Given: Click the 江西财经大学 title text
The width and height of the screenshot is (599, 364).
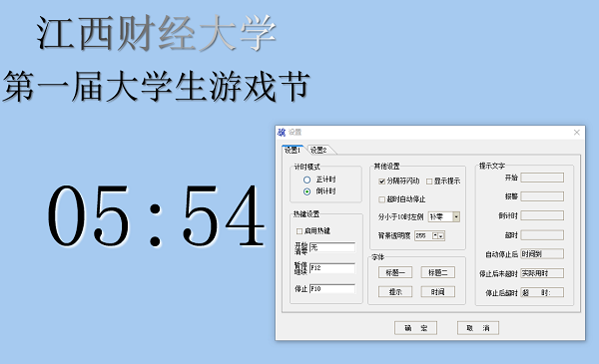Looking at the screenshot, I should pyautogui.click(x=156, y=33).
